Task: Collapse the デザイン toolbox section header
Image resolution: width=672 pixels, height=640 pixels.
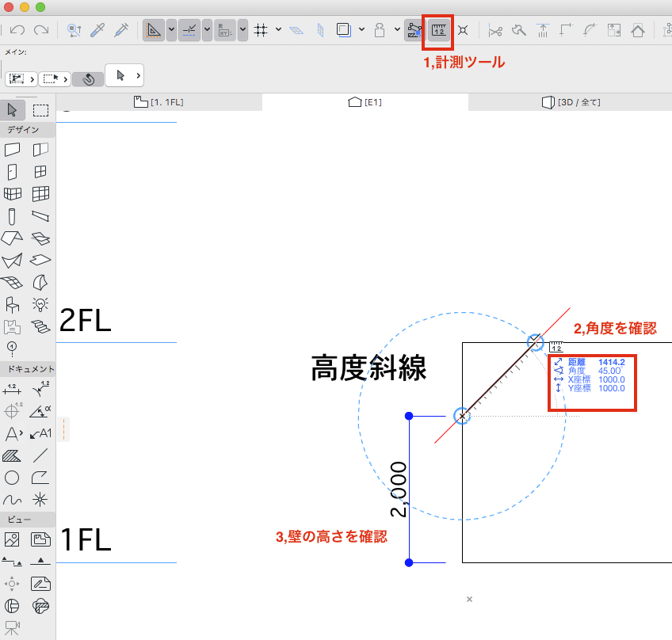Action: (28, 129)
